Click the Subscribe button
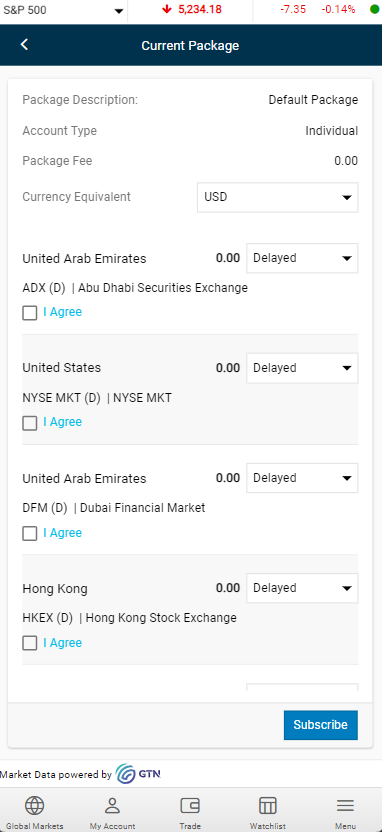Image resolution: width=382 pixels, height=832 pixels. (321, 725)
